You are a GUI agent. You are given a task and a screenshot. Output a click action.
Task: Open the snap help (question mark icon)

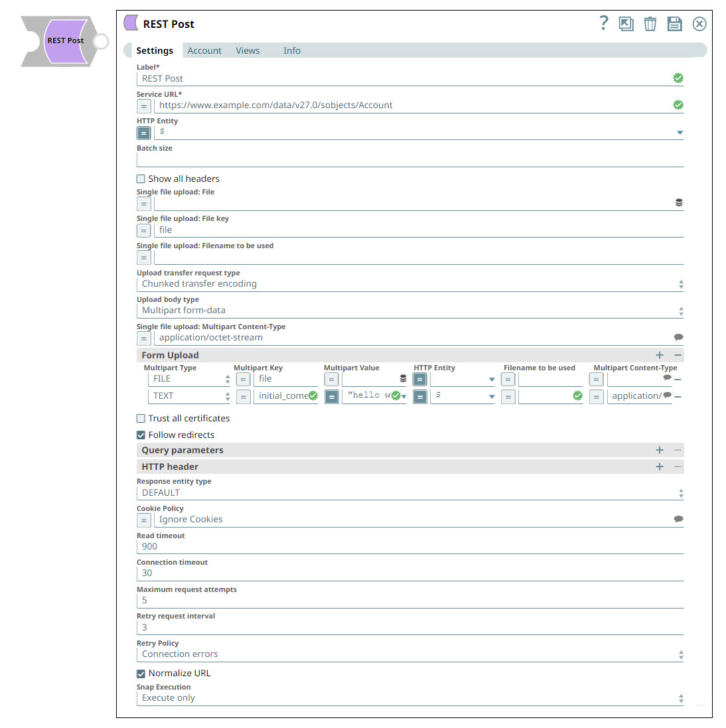point(603,23)
